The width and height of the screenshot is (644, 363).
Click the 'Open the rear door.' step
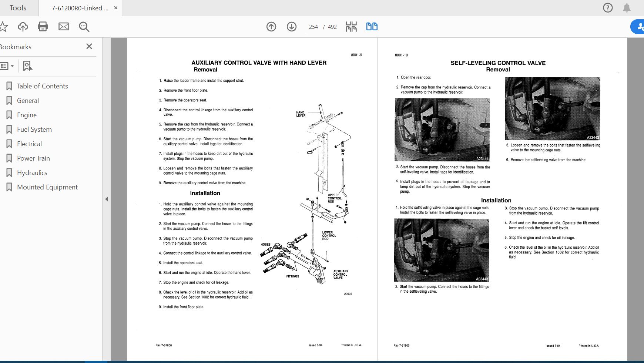(x=414, y=78)
